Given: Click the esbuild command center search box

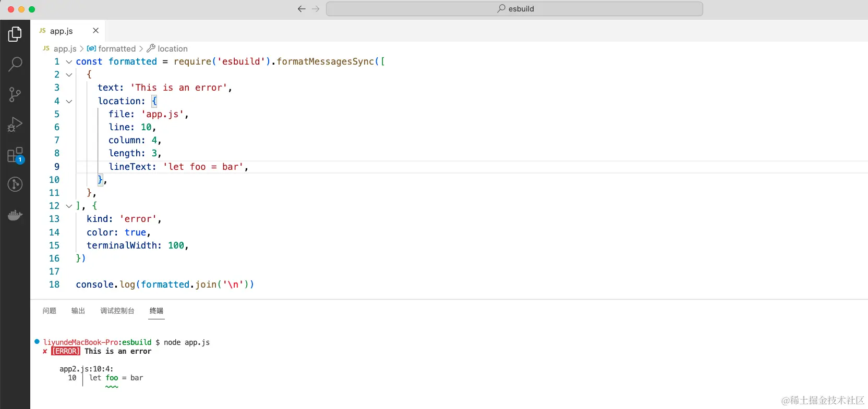Looking at the screenshot, I should tap(514, 9).
